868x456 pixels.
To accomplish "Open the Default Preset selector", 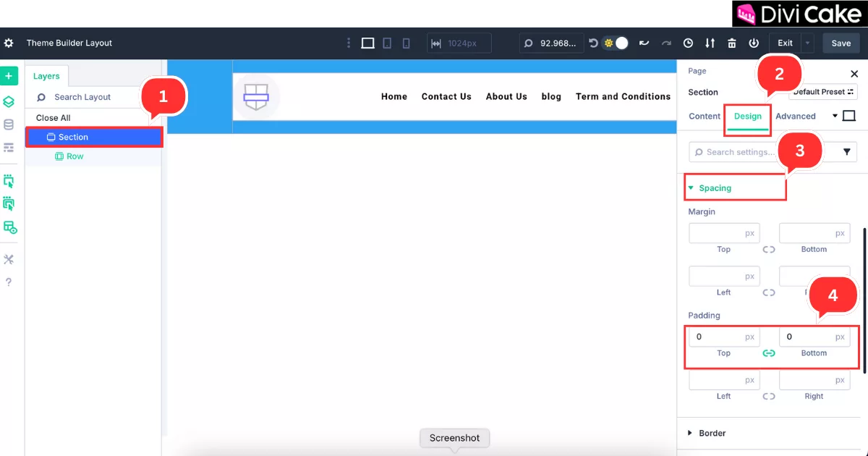I will click(823, 92).
